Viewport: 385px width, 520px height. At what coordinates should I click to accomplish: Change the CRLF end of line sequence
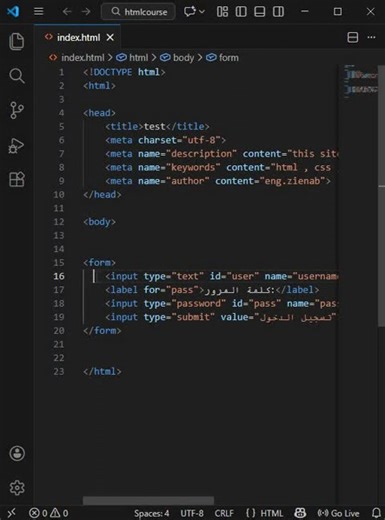click(224, 513)
